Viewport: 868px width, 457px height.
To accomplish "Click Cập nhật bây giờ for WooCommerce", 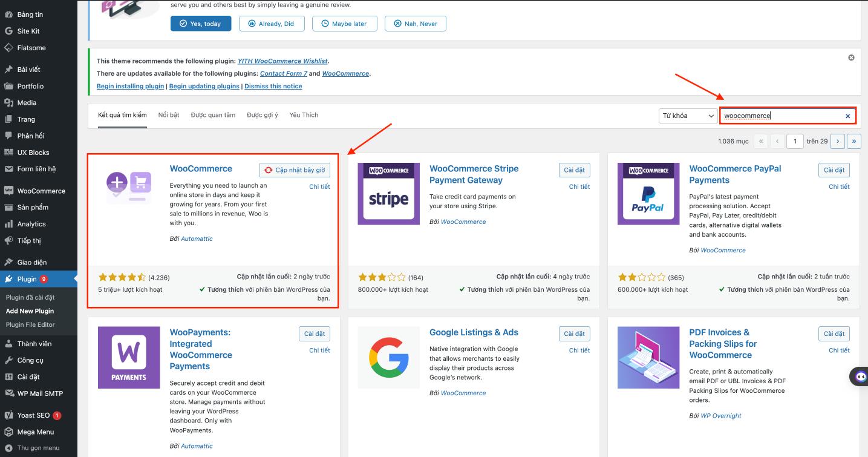I will [x=295, y=170].
